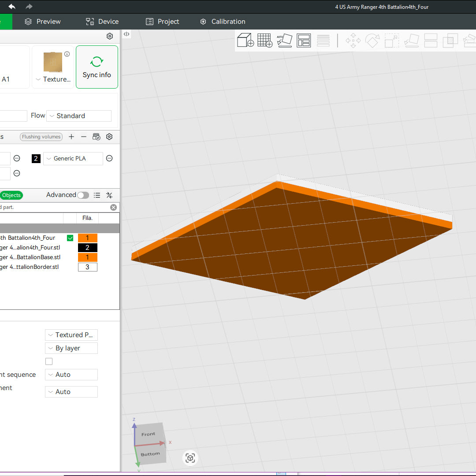
Task: Open the Generic PLA filament dropdown
Action: [x=73, y=158]
